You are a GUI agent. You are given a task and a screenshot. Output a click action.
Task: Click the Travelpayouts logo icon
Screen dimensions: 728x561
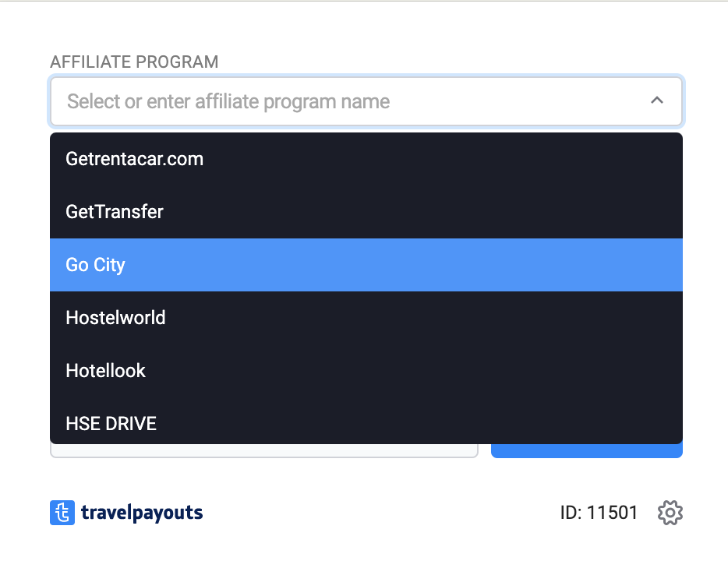pos(62,513)
